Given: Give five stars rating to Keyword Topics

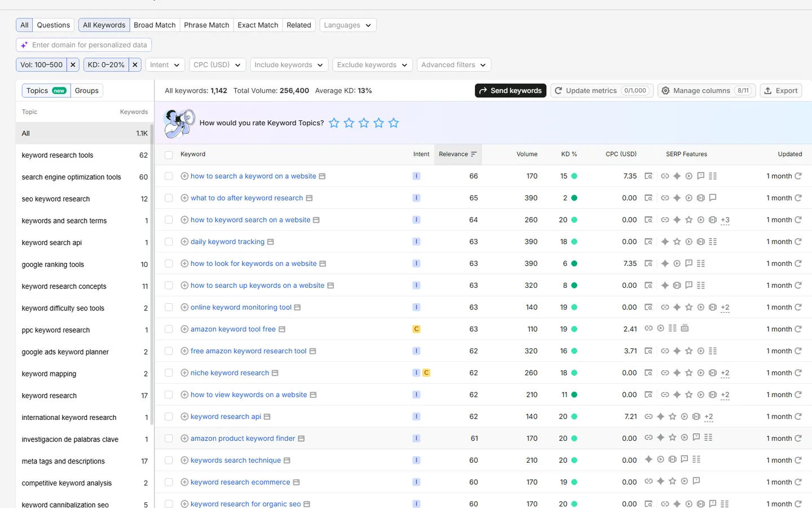Looking at the screenshot, I should (x=394, y=122).
